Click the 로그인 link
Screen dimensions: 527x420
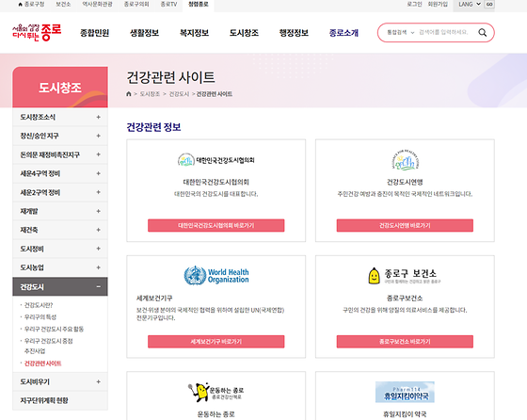414,5
